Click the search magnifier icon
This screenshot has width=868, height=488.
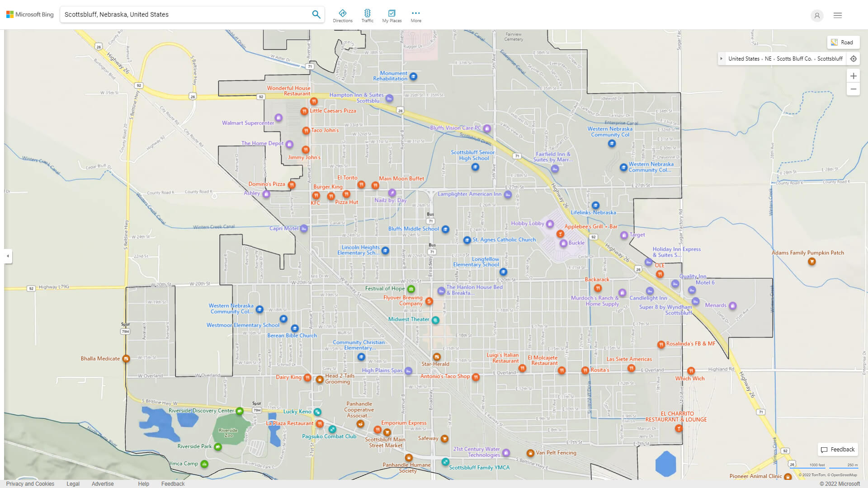316,14
